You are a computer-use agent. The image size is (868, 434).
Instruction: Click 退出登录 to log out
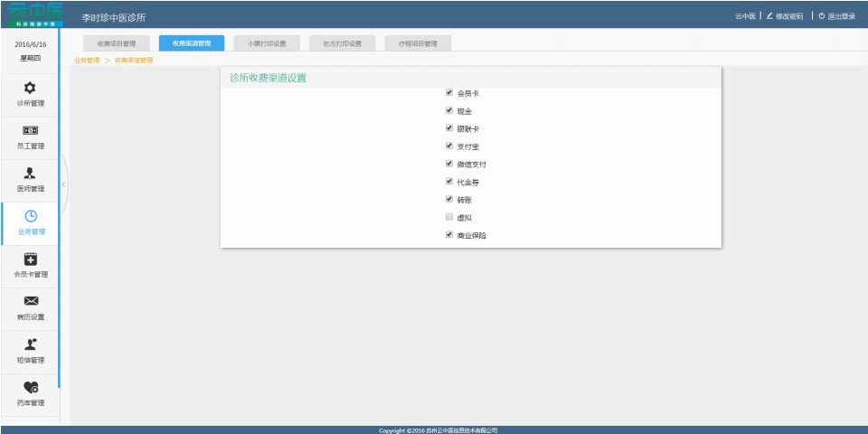point(836,16)
